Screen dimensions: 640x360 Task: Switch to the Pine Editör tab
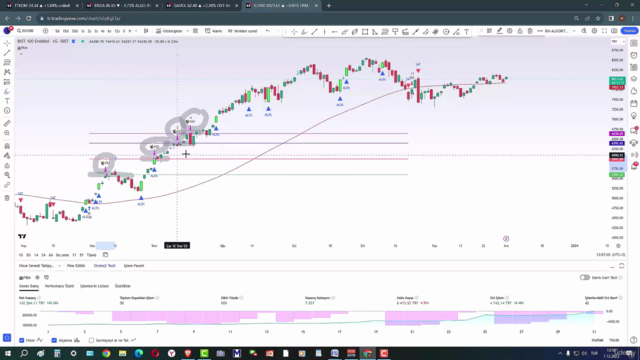pos(76,266)
